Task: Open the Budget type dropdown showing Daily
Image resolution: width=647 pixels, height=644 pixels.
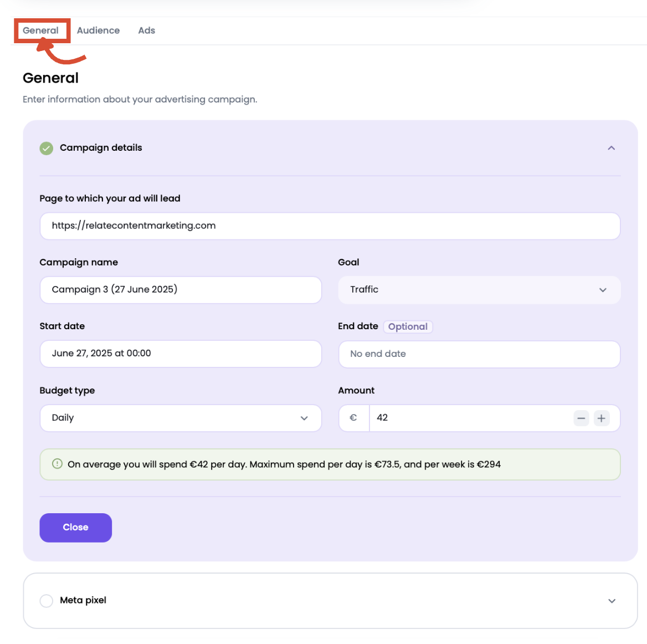Action: [181, 418]
